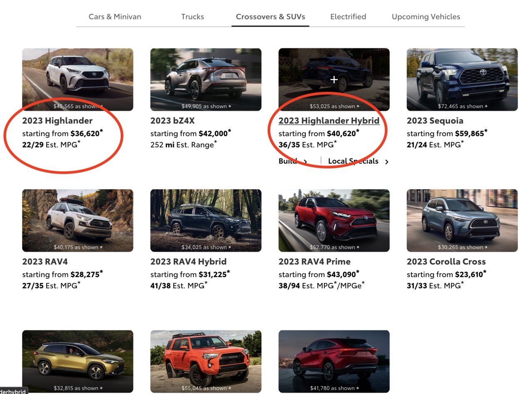This screenshot has width=532, height=394.
Task: Show the Upcoming Vehicles tab
Action: tap(426, 17)
